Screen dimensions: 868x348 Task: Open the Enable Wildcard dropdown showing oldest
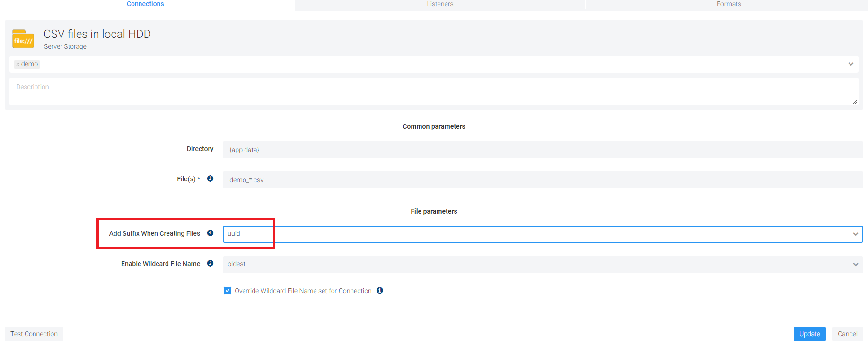pyautogui.click(x=542, y=264)
